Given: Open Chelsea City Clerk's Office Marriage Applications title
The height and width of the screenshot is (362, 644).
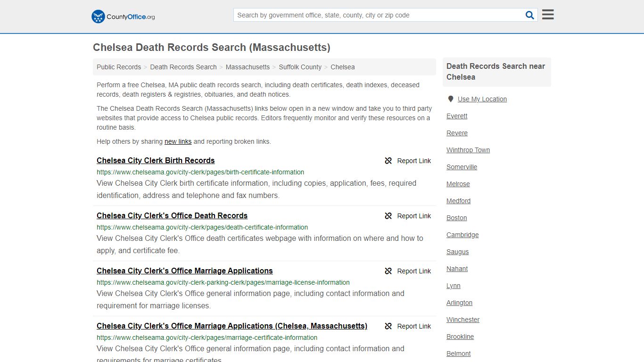Looking at the screenshot, I should [x=185, y=271].
